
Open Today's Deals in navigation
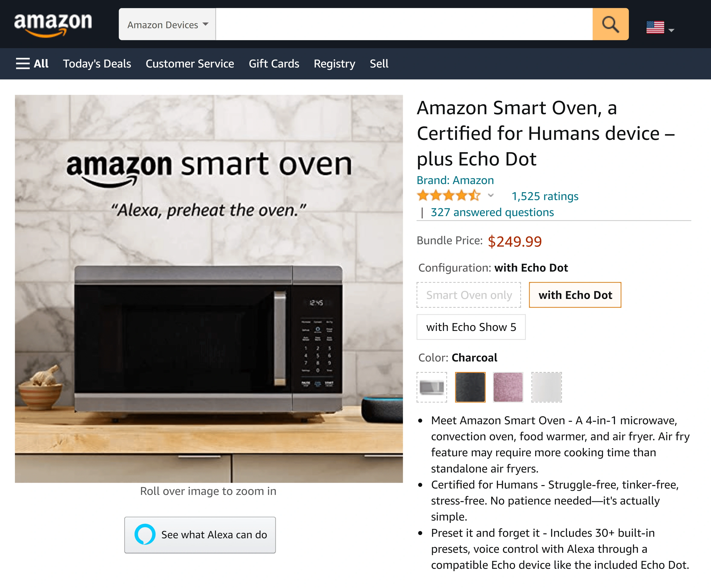[x=97, y=63]
